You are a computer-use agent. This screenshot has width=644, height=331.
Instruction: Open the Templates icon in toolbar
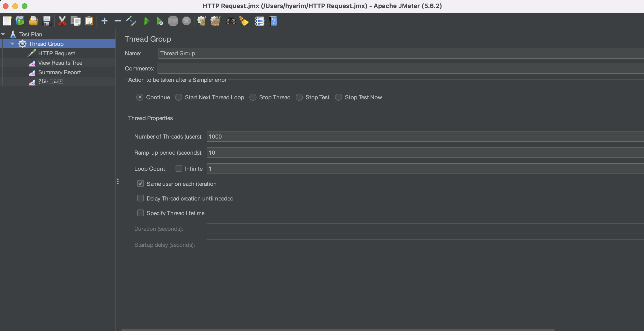pyautogui.click(x=20, y=21)
